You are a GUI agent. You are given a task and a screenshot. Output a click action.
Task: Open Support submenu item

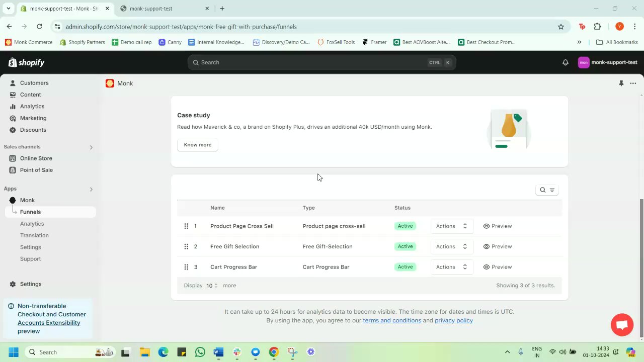(30, 259)
